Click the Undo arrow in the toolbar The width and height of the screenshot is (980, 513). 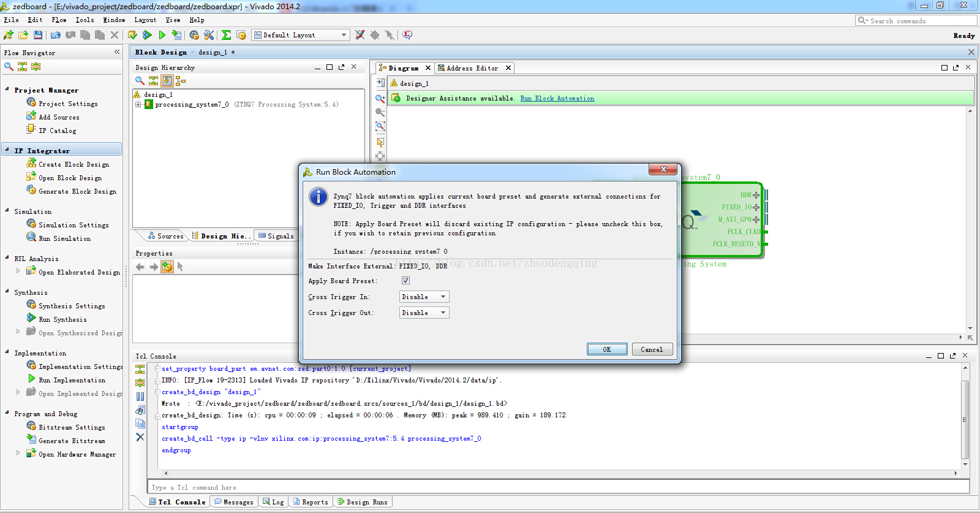pyautogui.click(x=56, y=35)
